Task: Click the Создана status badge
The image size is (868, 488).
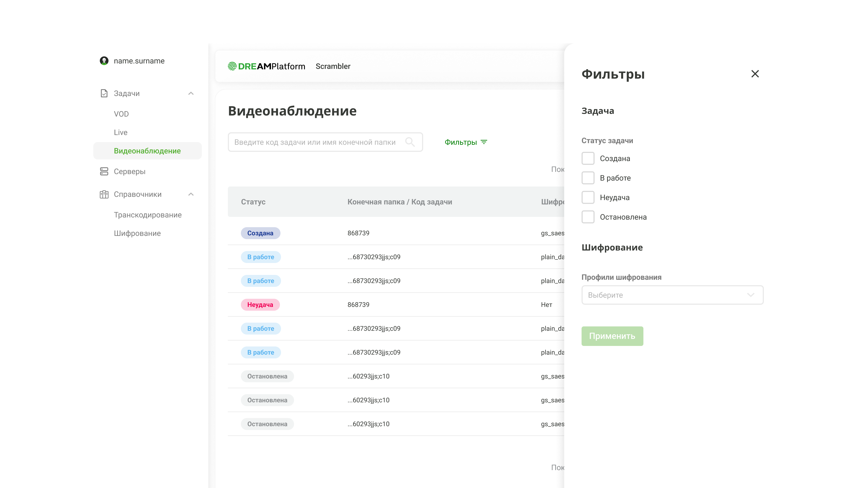Action: 260,233
